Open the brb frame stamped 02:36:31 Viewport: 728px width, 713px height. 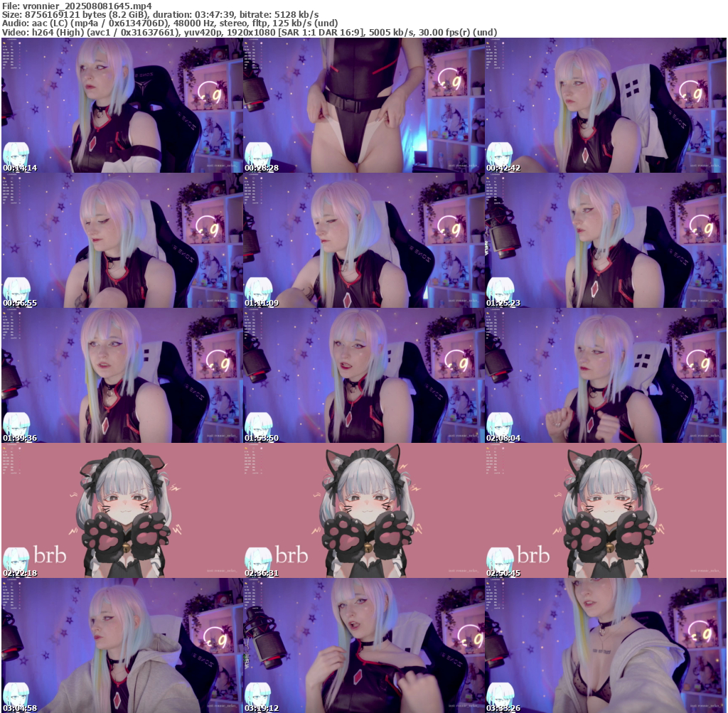364,510
